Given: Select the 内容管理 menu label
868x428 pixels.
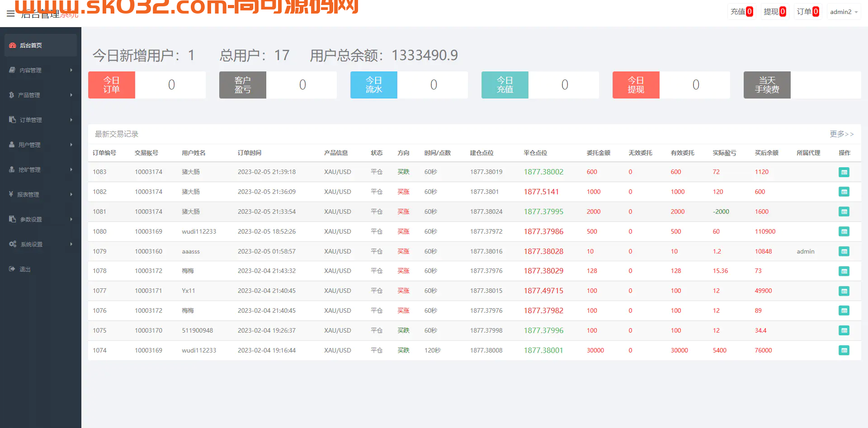Looking at the screenshot, I should point(30,71).
